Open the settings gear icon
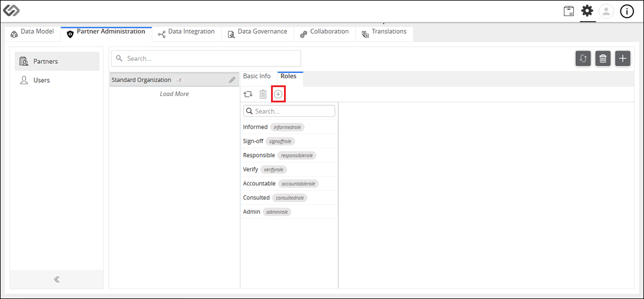 [x=587, y=11]
